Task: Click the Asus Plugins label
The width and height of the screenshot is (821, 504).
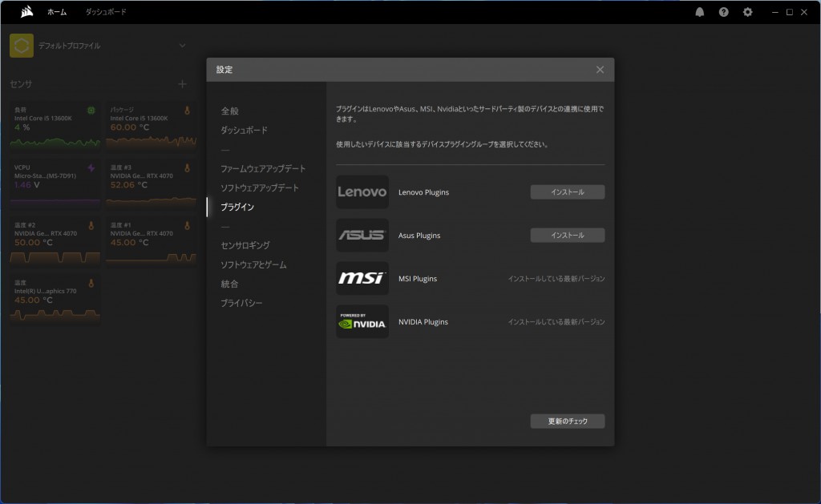Action: (x=419, y=236)
